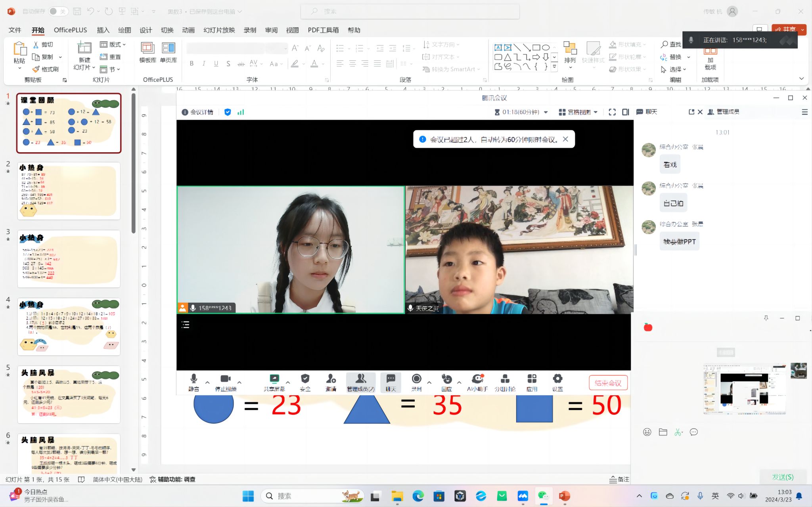Screen dimensions: 812x507
Task: Click the emoji icon in chat box
Action: pos(647,432)
